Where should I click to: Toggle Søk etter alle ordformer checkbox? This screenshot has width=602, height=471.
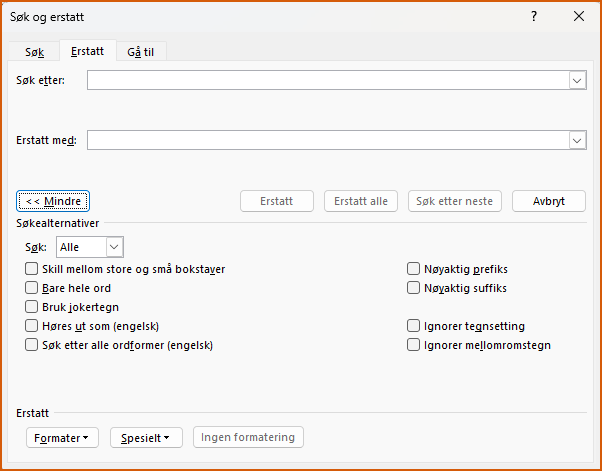pos(32,345)
